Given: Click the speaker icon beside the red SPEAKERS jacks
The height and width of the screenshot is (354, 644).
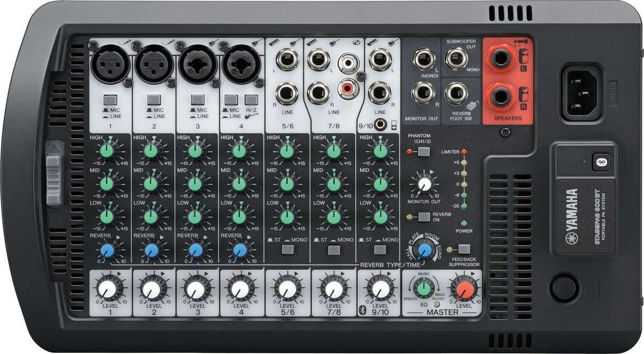Looking at the screenshot, I should [524, 56].
